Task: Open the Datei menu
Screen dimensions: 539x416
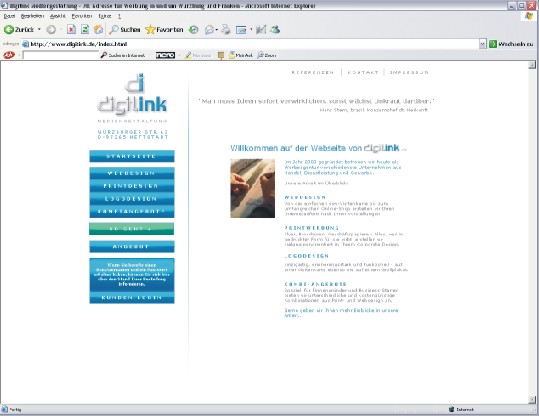Action: point(9,16)
